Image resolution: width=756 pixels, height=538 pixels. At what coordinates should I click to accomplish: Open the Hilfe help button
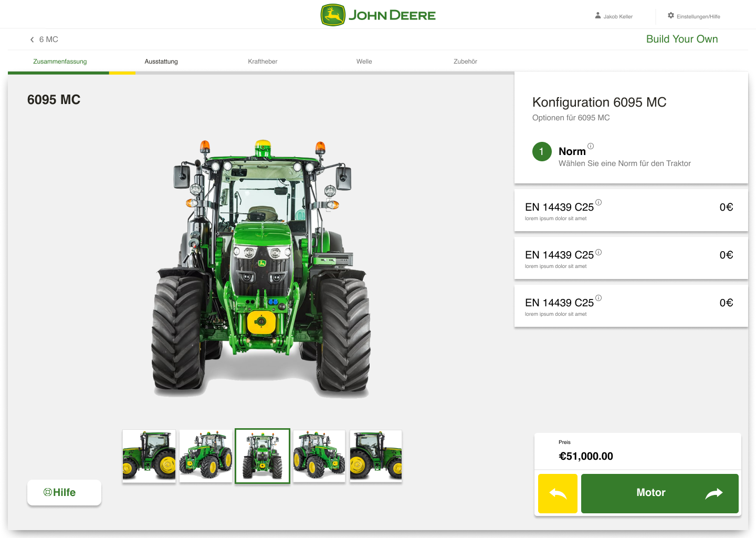64,492
